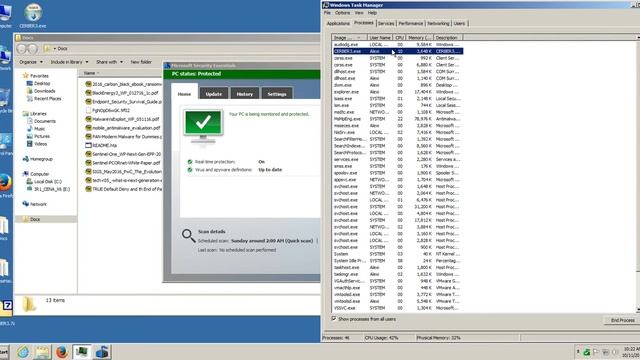Screen dimensions: 640x360
Task: Open Task Manager View menu
Action: tap(359, 13)
